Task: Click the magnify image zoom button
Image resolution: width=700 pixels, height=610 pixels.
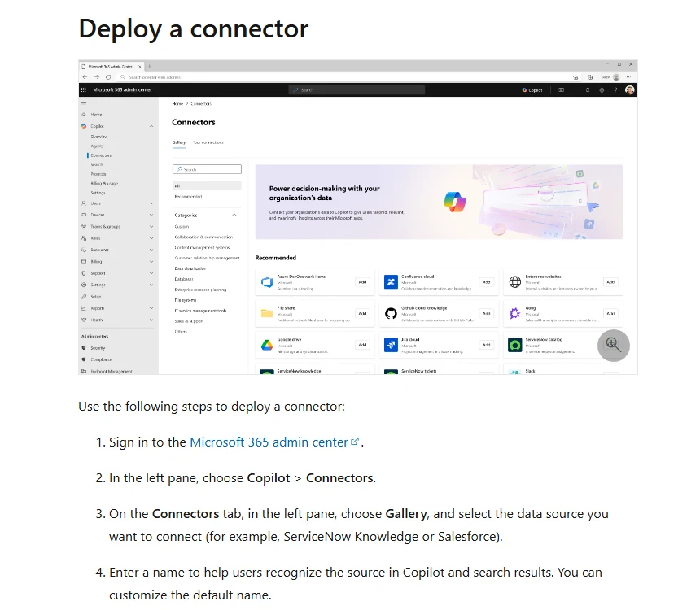Action: tap(614, 346)
